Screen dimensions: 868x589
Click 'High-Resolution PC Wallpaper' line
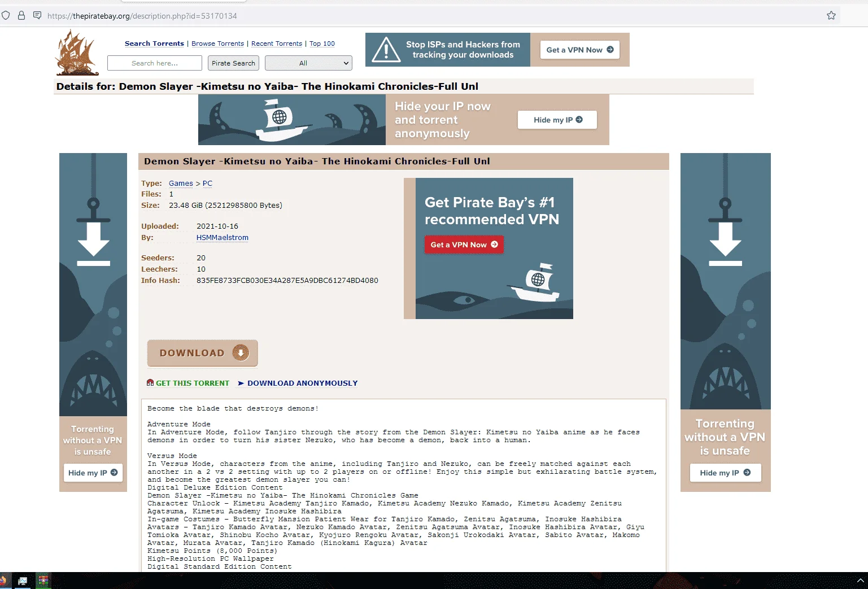(x=210, y=559)
